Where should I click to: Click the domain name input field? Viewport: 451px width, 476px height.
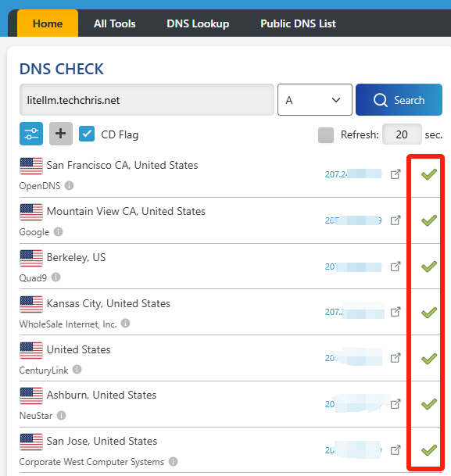(147, 100)
